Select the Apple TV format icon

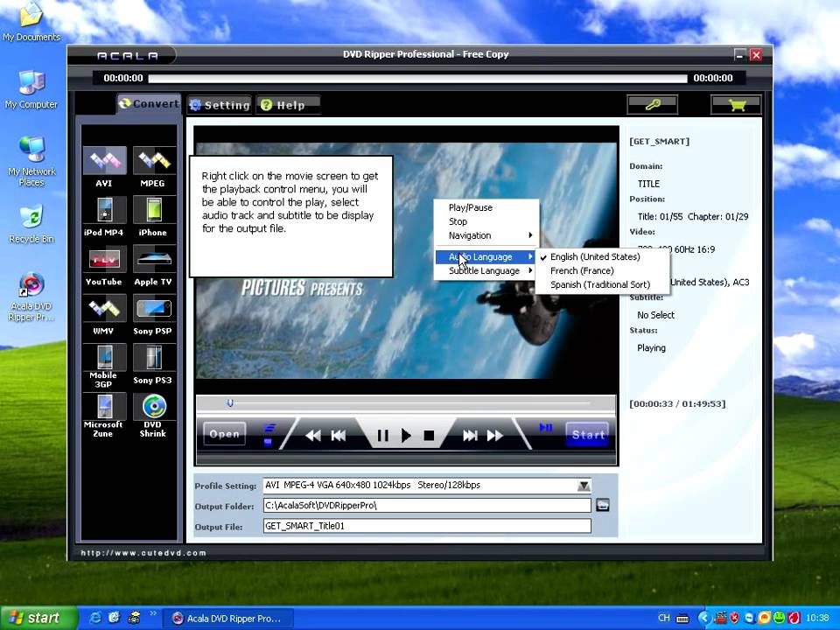(154, 259)
